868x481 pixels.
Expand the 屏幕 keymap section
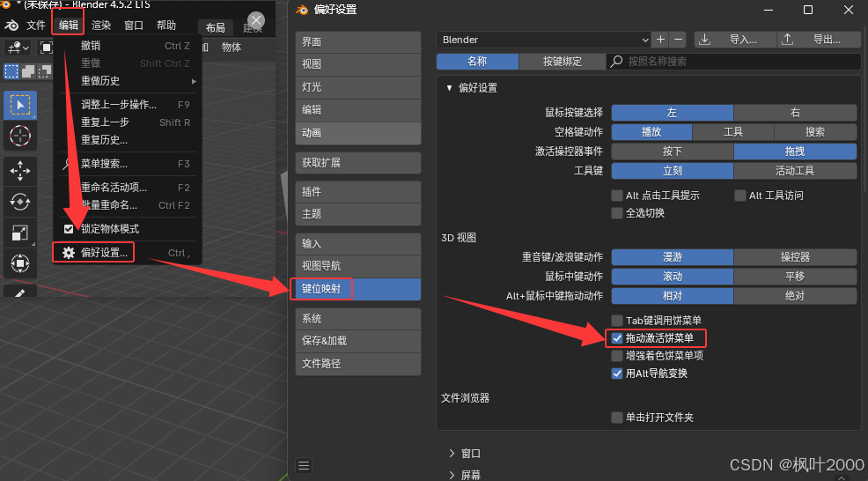[452, 475]
